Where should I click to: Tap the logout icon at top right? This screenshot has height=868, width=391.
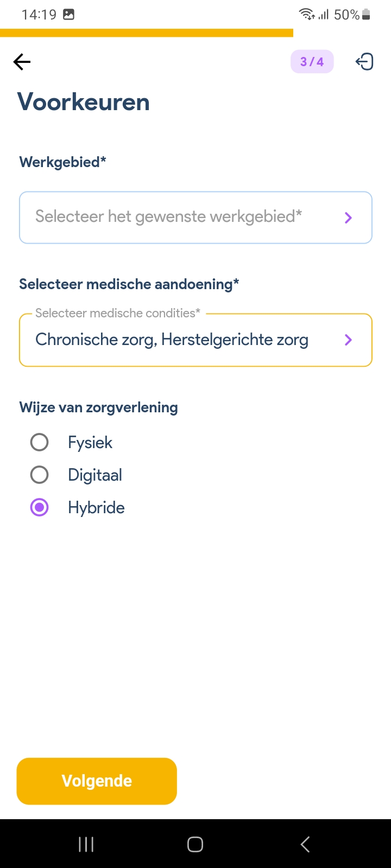[x=364, y=62]
